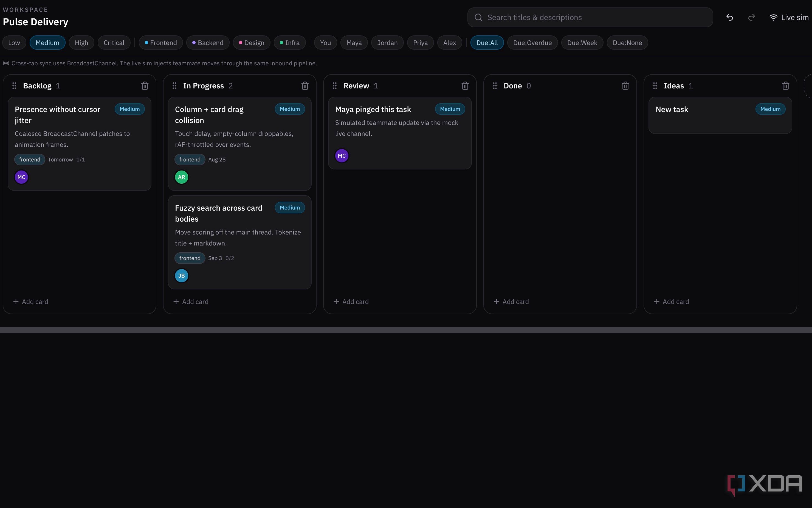Viewport: 812px width, 508px height.
Task: Click frontend tag on Fuzzy search card
Action: pos(190,258)
